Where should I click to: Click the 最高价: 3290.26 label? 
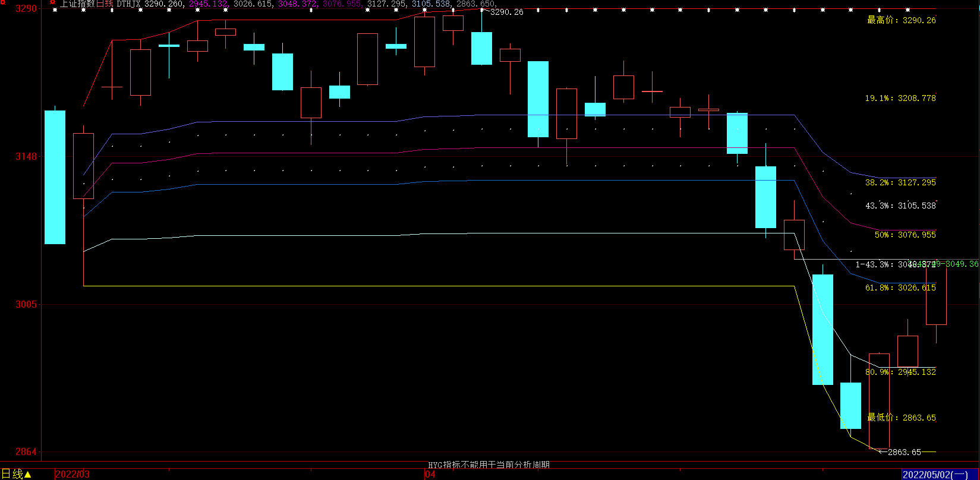902,20
